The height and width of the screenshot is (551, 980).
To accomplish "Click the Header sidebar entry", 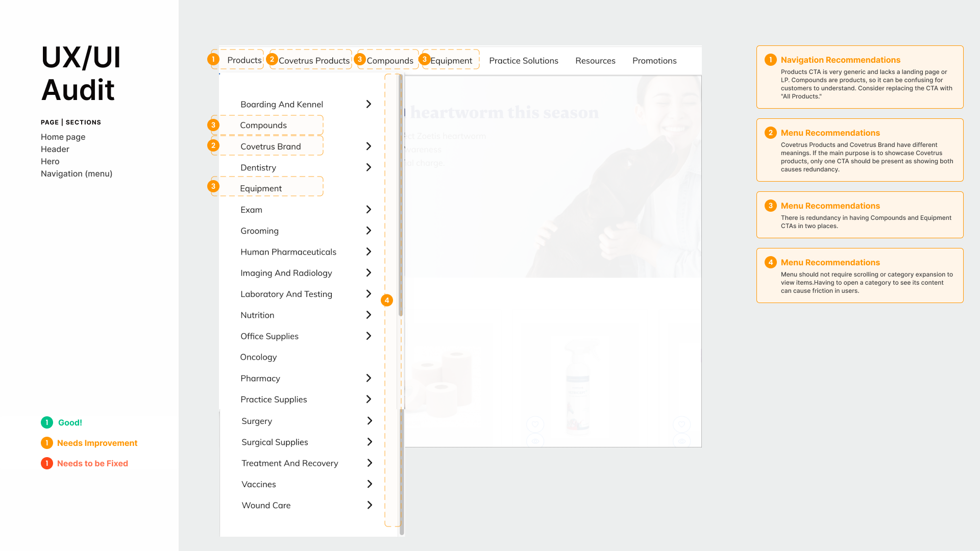I will pos(55,149).
